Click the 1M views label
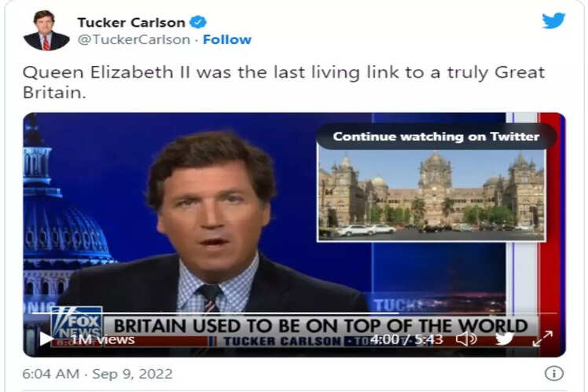 point(102,339)
